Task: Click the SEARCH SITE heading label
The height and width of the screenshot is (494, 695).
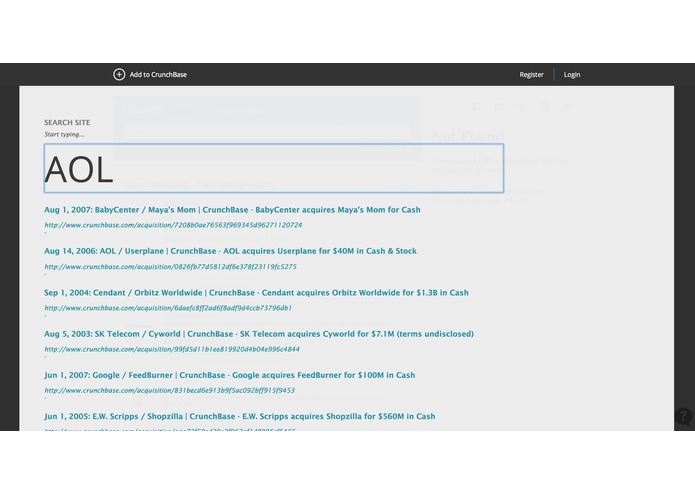Action: tap(67, 122)
